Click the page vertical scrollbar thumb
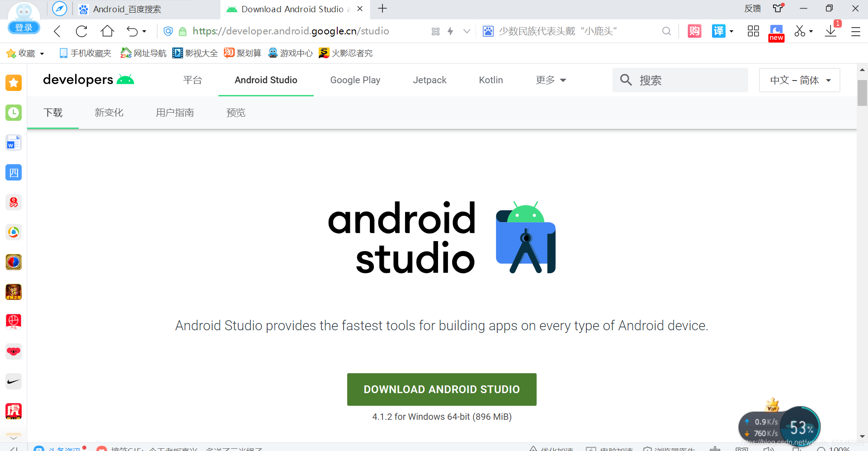Viewport: 868px width, 451px height. point(862,93)
